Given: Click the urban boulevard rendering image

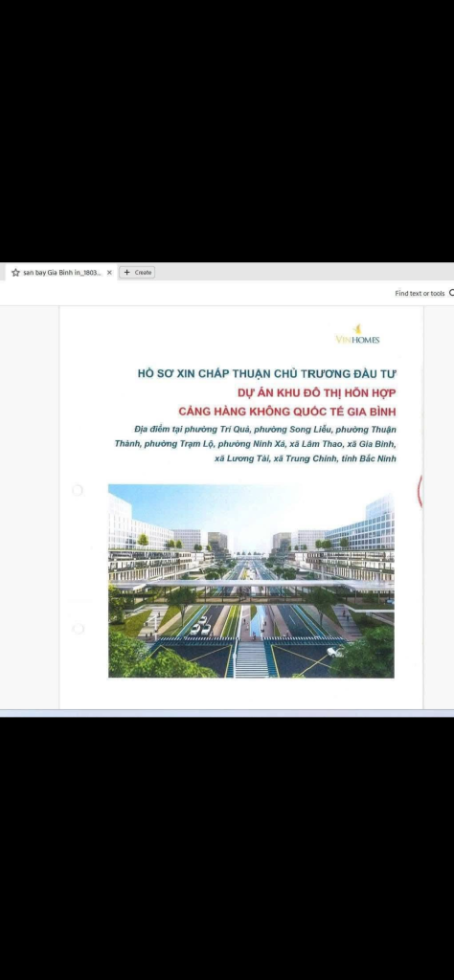Looking at the screenshot, I should (x=251, y=581).
